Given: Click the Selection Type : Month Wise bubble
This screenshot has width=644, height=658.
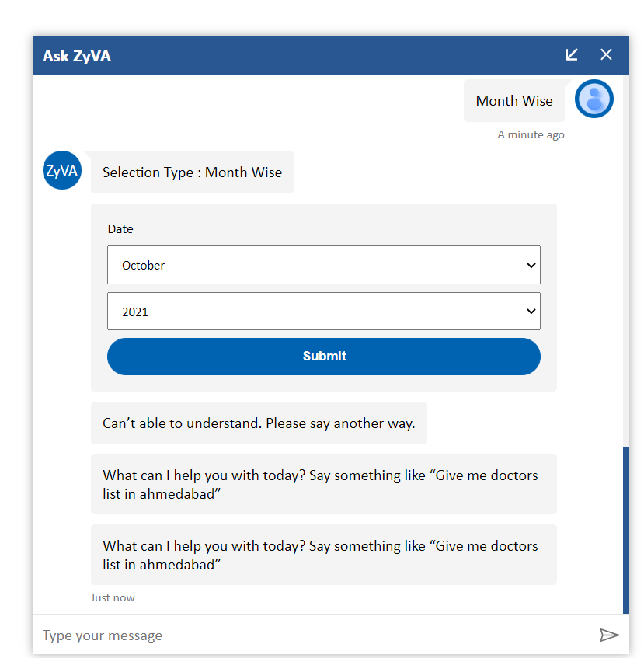Looking at the screenshot, I should 192,172.
